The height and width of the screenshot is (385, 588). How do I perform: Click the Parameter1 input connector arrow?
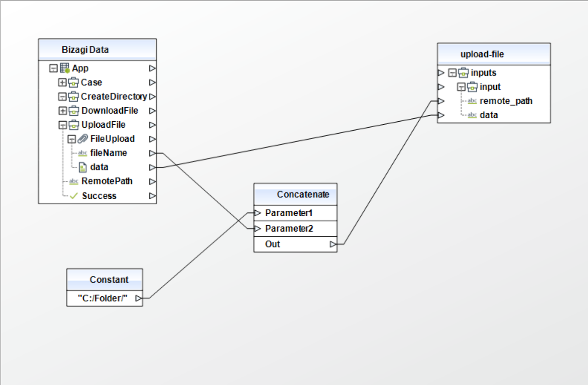tap(257, 213)
